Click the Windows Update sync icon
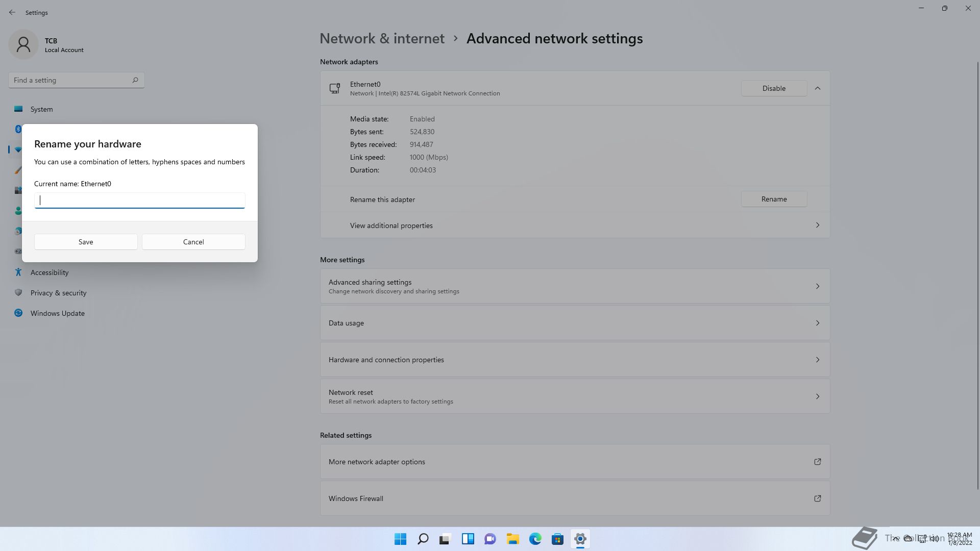The image size is (980, 551). tap(18, 313)
